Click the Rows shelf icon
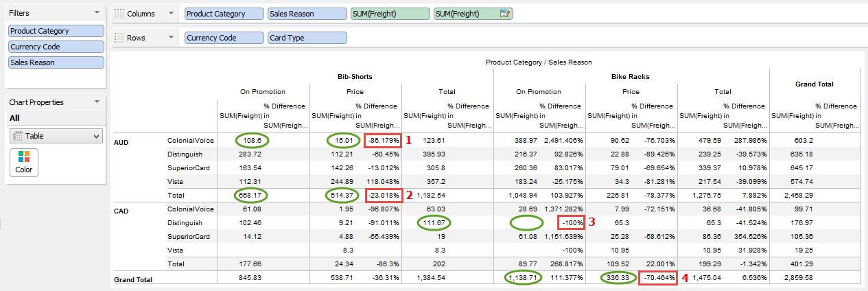This screenshot has width=868, height=291. coord(119,38)
